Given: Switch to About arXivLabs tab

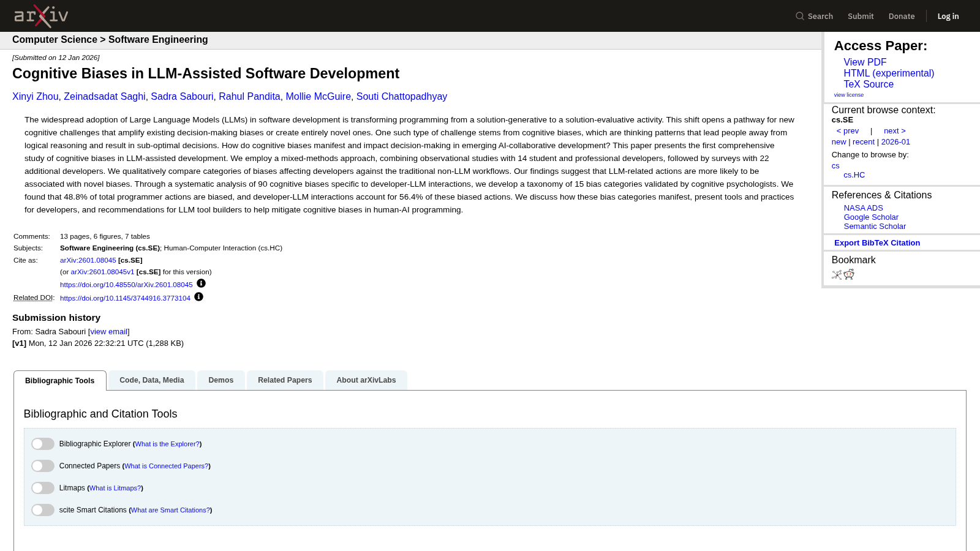Looking at the screenshot, I should [x=366, y=380].
